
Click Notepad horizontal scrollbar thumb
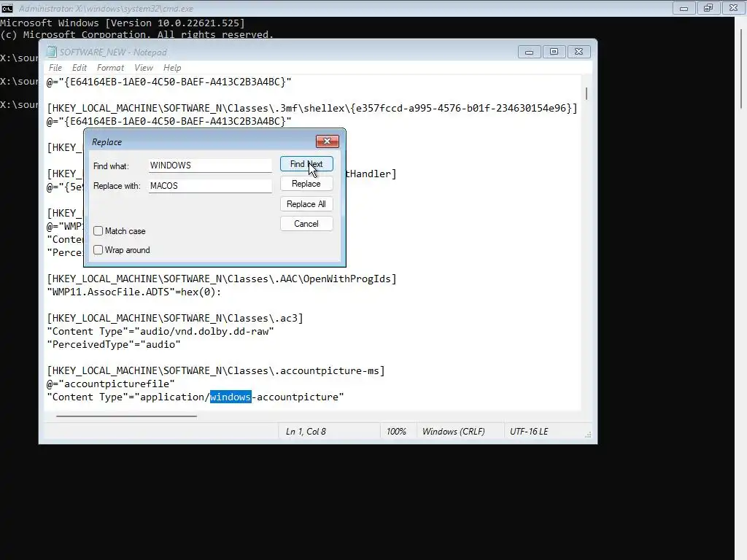click(126, 416)
